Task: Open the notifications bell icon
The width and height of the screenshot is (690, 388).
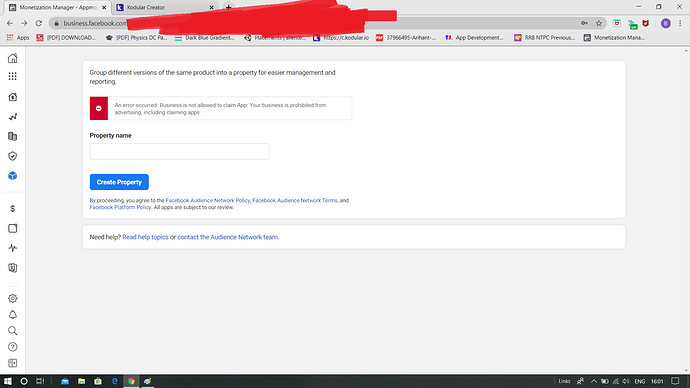Action: coord(12,315)
